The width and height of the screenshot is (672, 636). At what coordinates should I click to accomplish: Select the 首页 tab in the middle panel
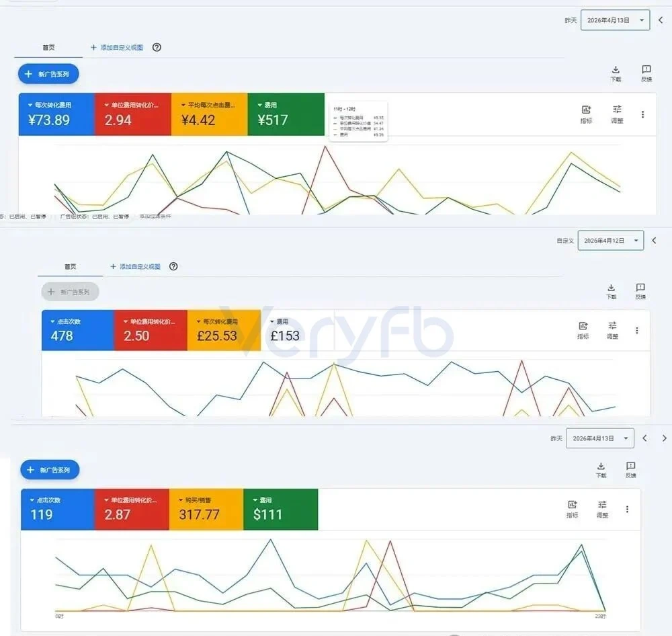pyautogui.click(x=71, y=266)
